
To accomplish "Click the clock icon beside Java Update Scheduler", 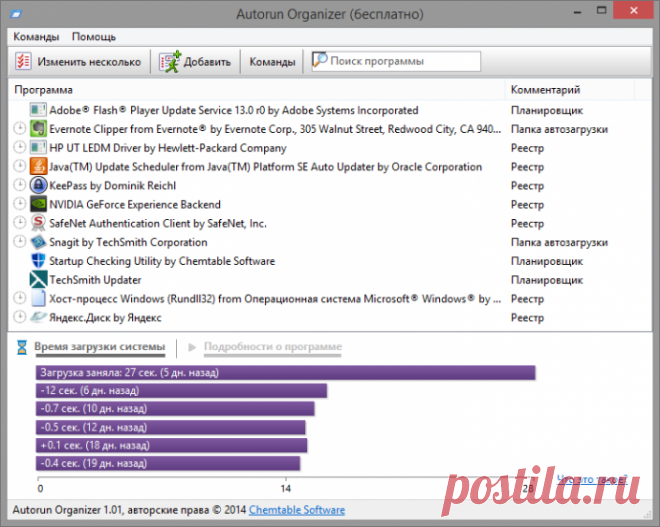I will pos(19,166).
